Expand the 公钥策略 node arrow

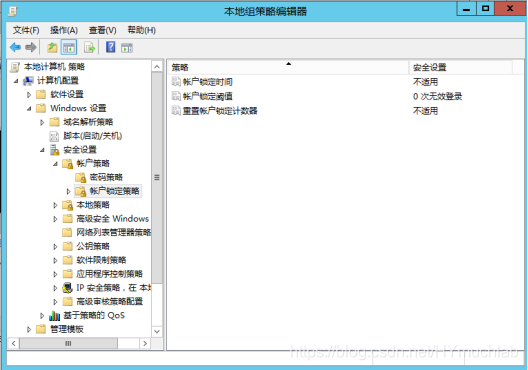click(x=55, y=246)
